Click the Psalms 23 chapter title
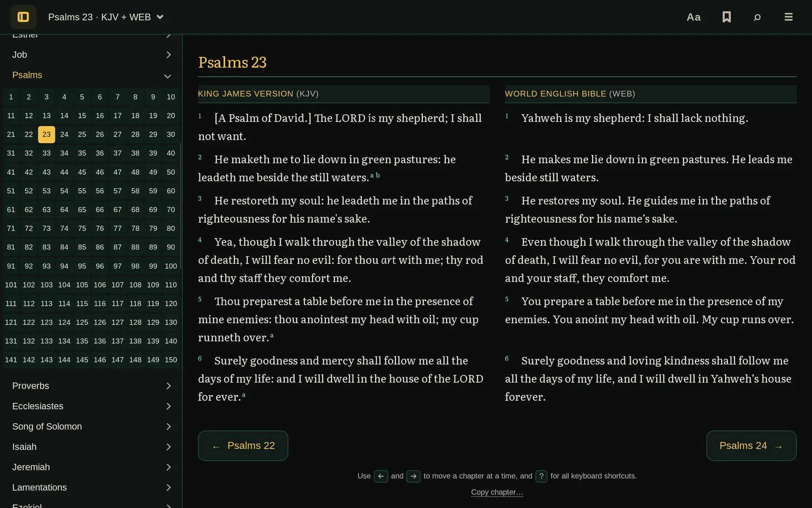This screenshot has width=812, height=508. [232, 62]
